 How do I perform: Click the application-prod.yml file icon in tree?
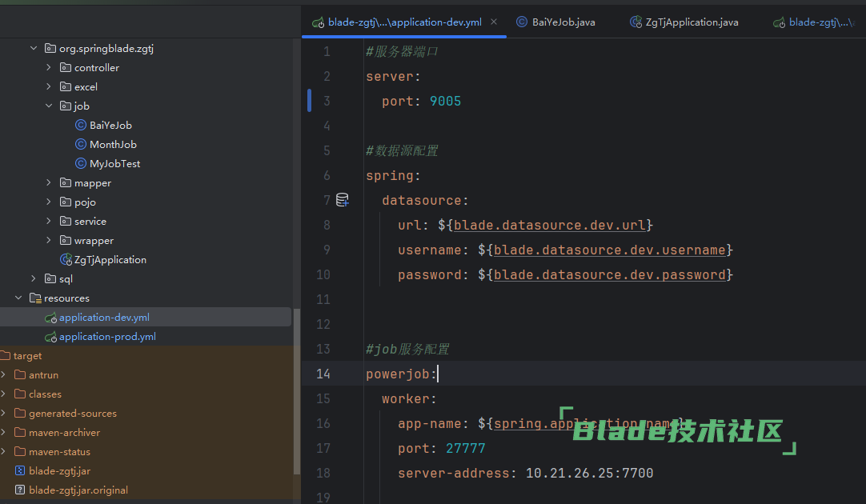click(50, 337)
